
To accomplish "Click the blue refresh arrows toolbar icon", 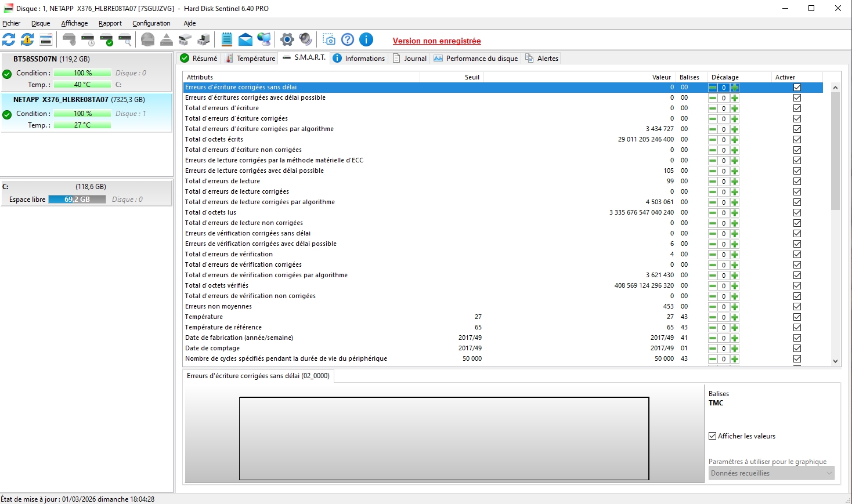I will [9, 39].
